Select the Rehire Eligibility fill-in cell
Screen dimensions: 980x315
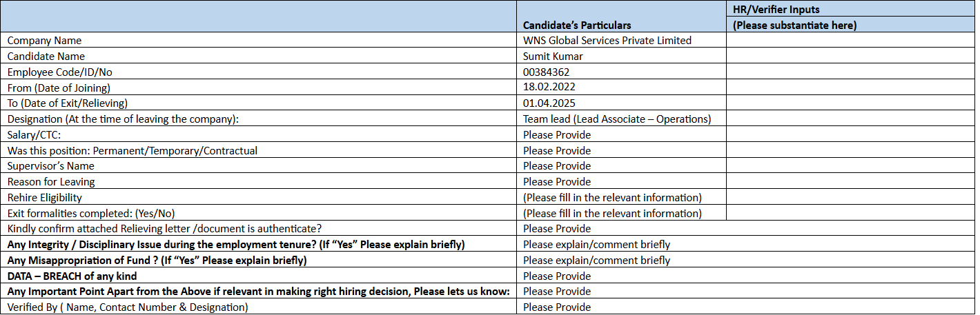point(612,198)
